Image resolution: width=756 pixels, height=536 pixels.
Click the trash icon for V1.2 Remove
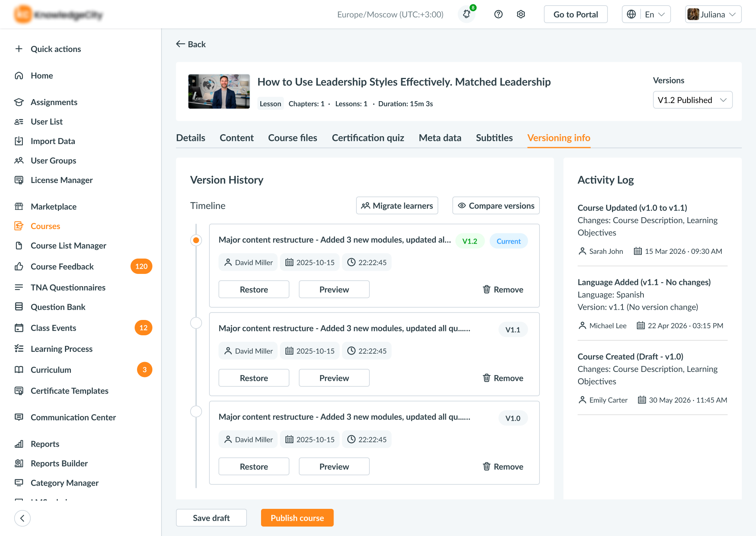click(487, 289)
